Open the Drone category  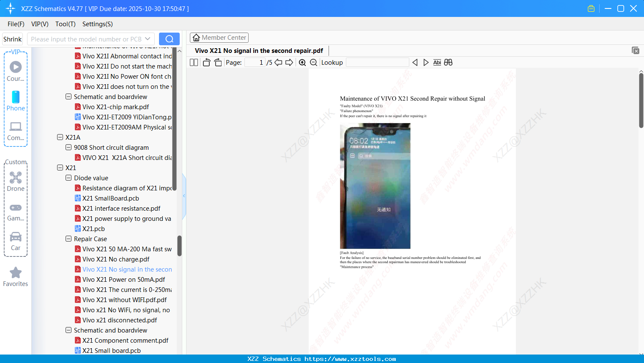coord(16,181)
